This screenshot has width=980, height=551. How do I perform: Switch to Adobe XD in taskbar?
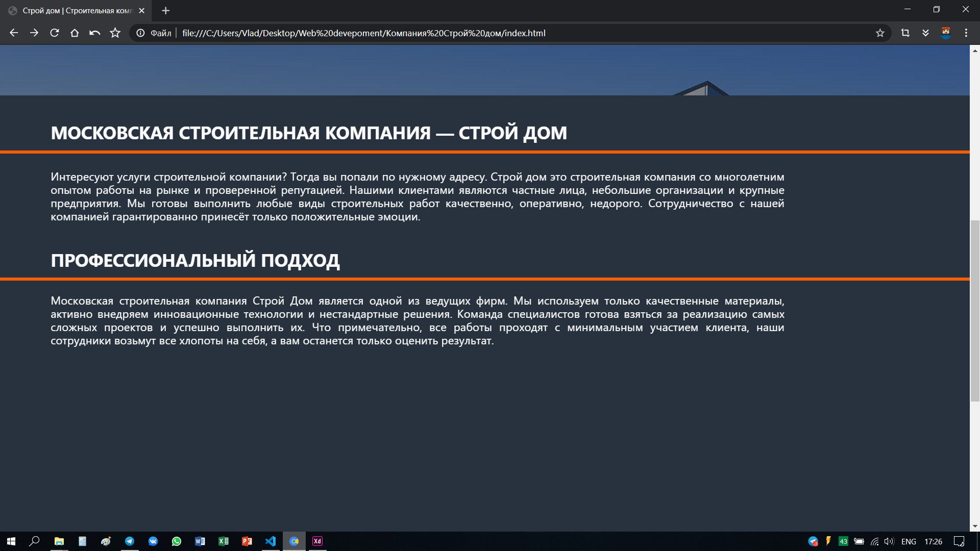pos(317,541)
